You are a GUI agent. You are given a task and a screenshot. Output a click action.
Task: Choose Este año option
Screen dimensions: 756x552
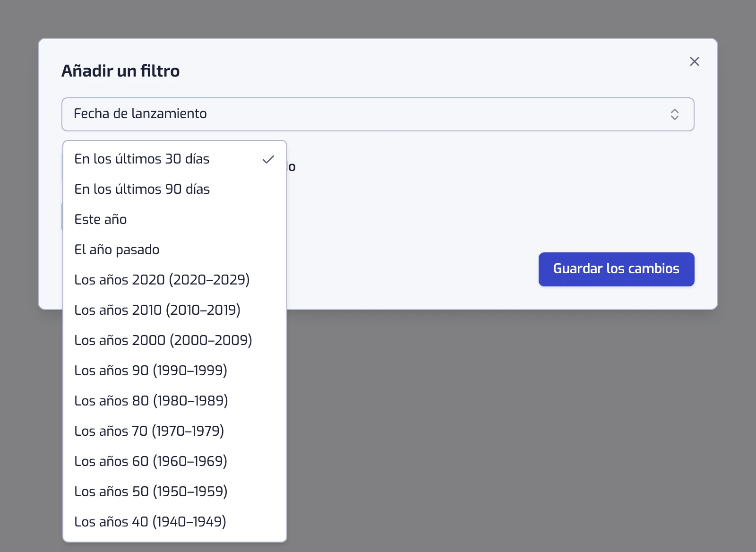point(175,219)
